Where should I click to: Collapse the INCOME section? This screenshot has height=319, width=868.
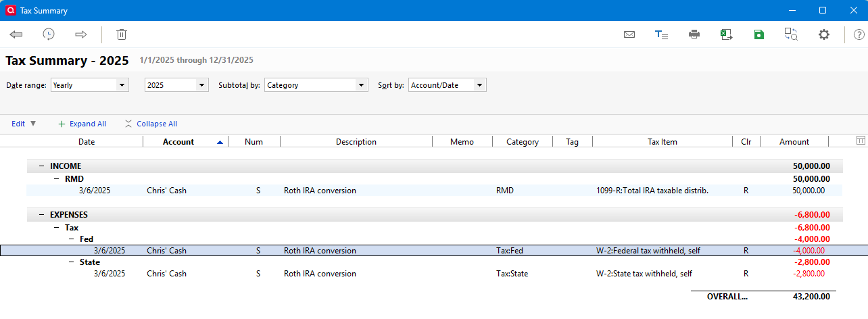[x=42, y=166]
